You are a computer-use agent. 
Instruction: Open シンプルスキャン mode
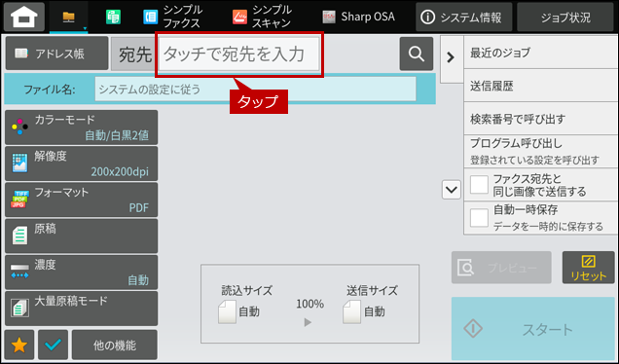coord(262,17)
